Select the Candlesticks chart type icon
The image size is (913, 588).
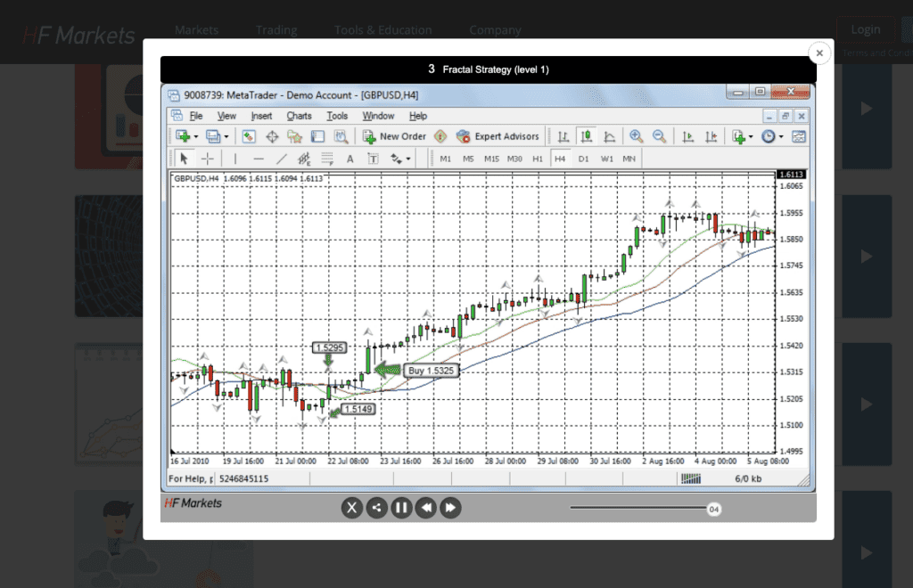point(587,136)
